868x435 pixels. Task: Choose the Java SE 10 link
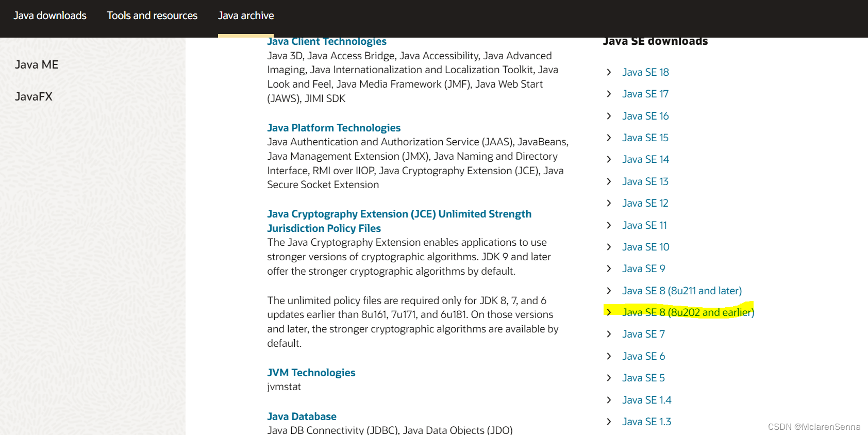646,247
